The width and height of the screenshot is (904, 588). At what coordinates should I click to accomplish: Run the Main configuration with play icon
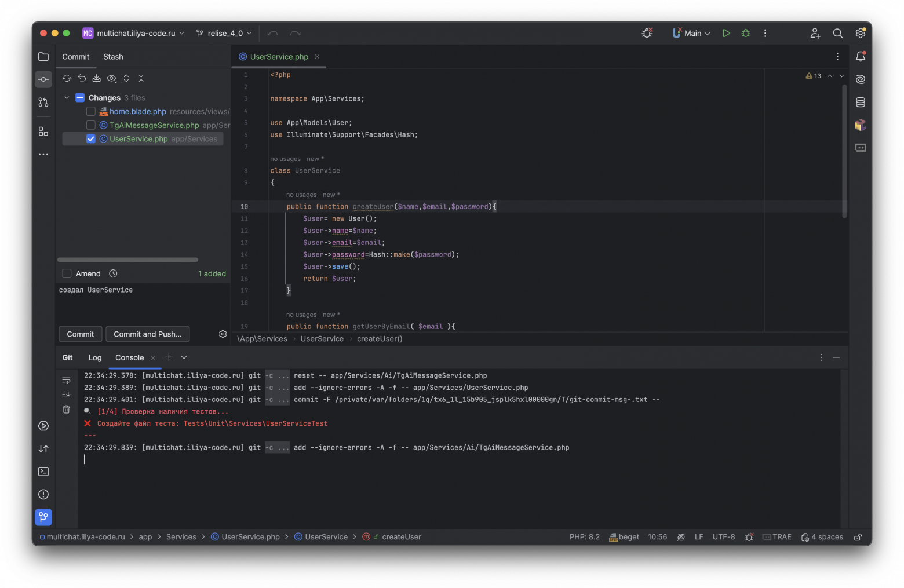click(x=726, y=34)
